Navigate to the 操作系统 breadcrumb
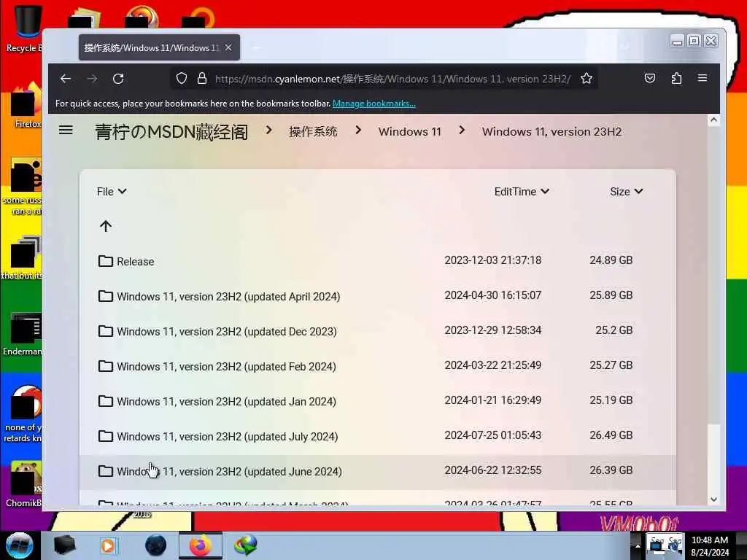747x560 pixels. tap(313, 131)
